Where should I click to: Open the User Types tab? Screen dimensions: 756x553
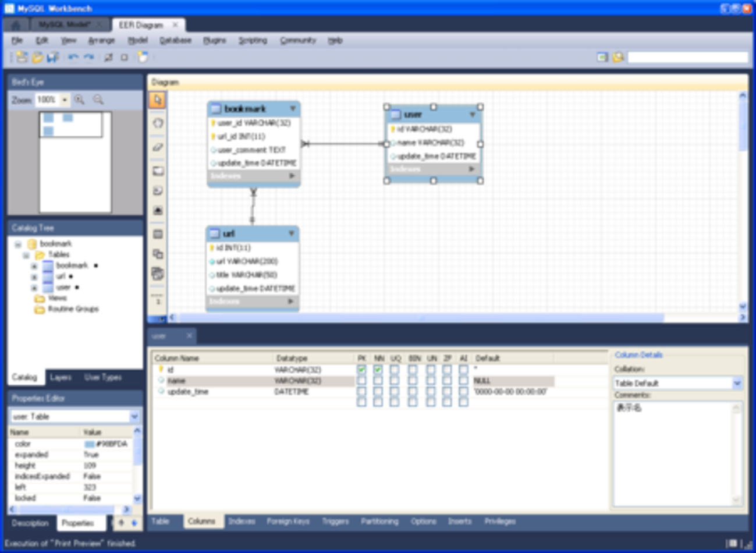103,377
